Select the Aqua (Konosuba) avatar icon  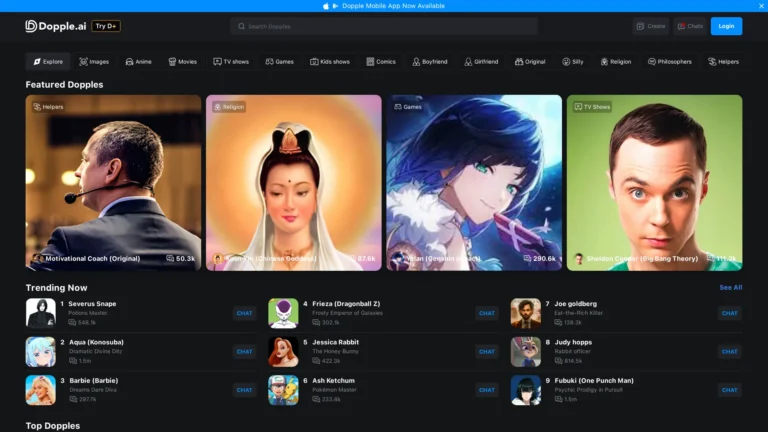click(x=41, y=352)
